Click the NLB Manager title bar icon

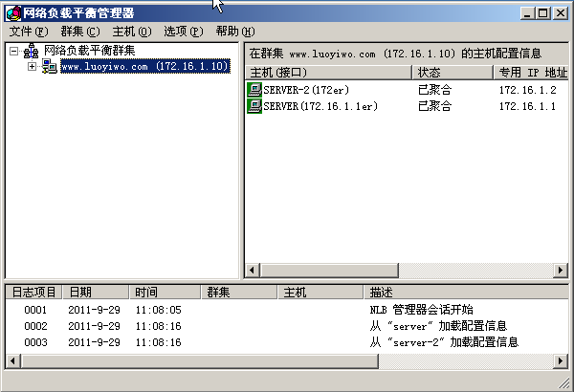click(13, 13)
